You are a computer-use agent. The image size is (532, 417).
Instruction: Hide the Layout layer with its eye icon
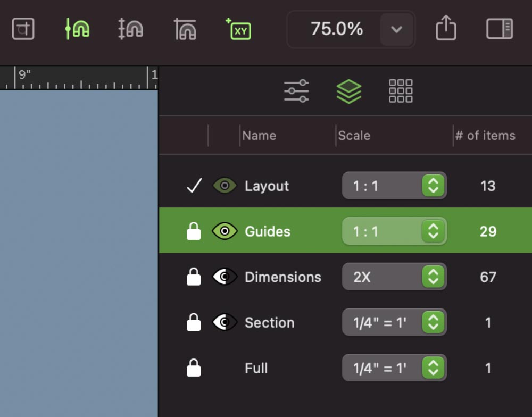tap(223, 186)
